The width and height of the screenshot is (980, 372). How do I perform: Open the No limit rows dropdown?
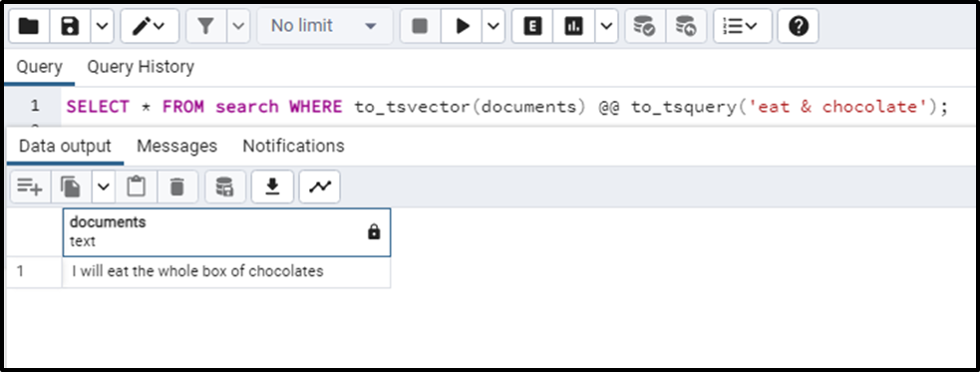click(324, 26)
